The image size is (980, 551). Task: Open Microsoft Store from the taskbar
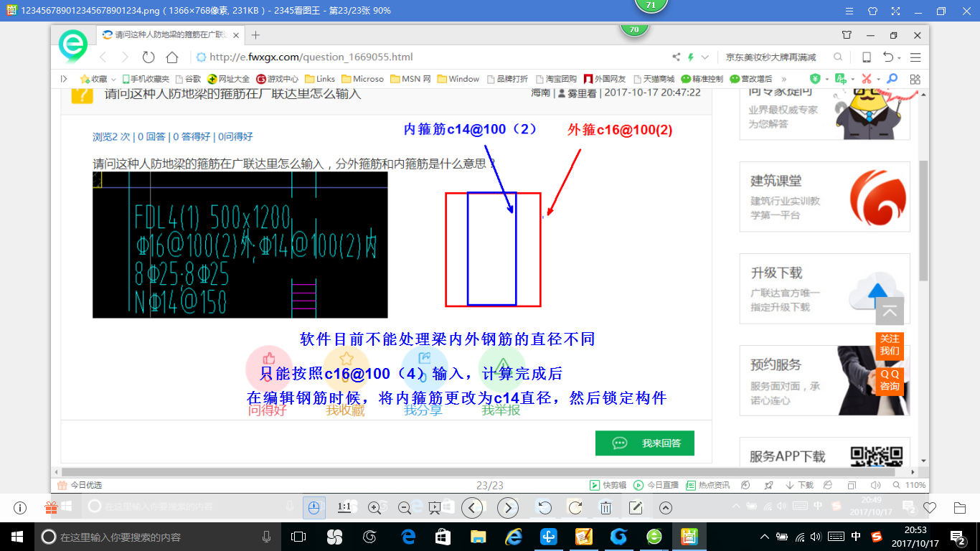[x=443, y=536]
